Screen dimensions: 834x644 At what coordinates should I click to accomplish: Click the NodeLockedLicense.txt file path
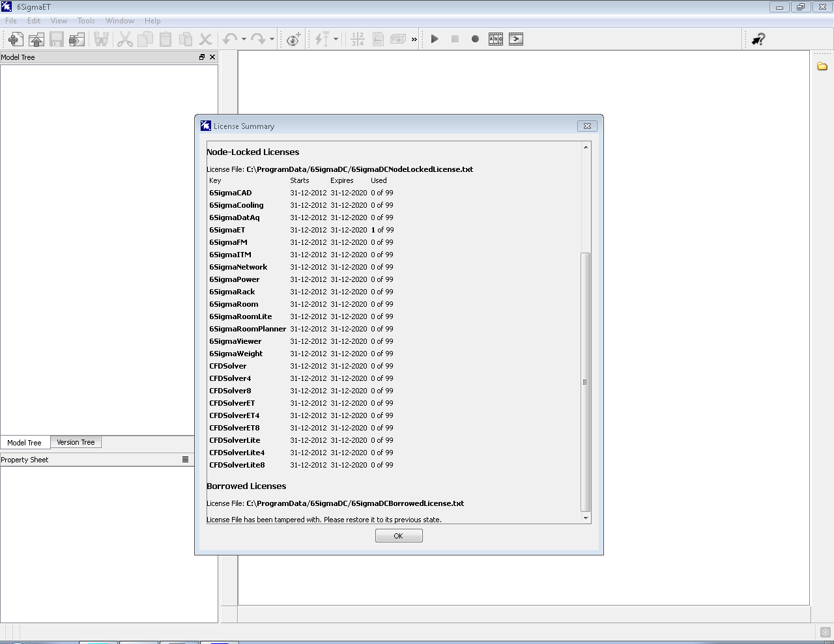click(360, 169)
